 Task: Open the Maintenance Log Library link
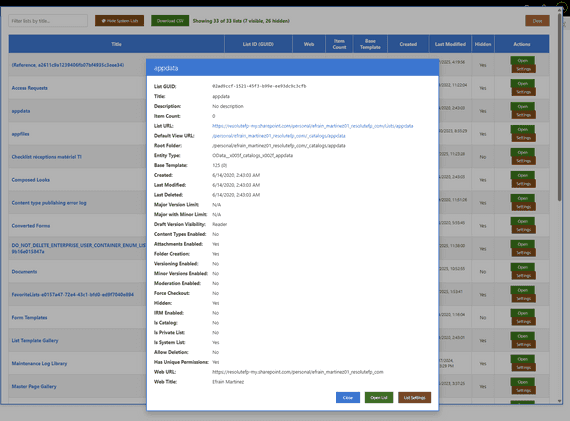39,363
